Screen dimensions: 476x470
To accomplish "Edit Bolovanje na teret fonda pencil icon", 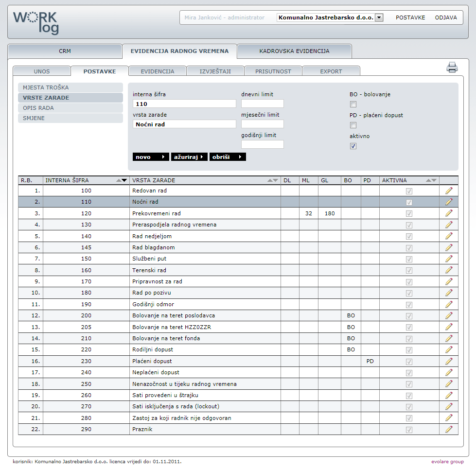I will (449, 338).
